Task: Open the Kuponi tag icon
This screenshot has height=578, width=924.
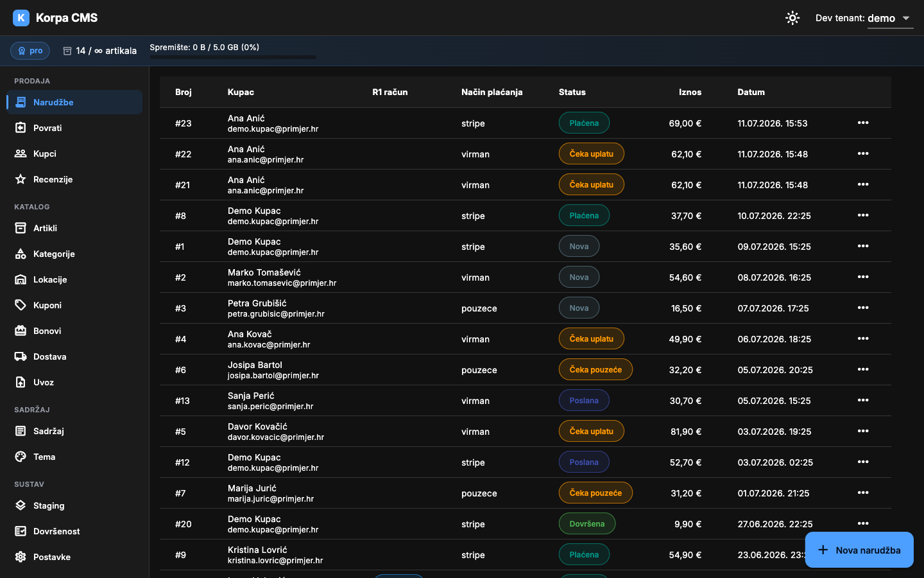Action: (21, 305)
